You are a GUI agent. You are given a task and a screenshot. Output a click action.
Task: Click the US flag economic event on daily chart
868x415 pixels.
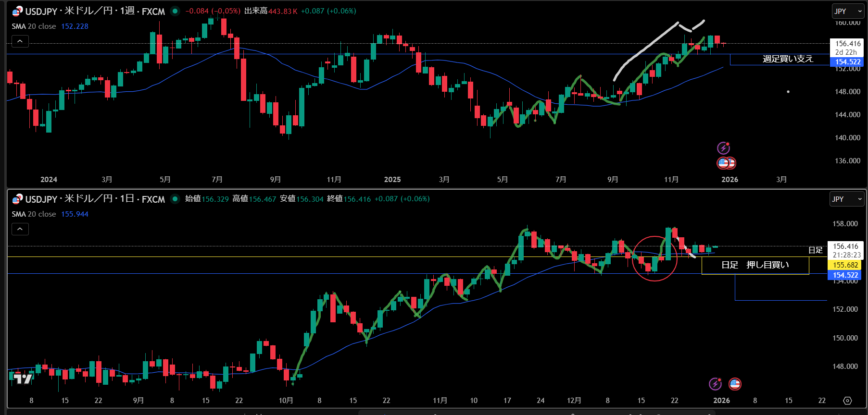click(x=735, y=384)
